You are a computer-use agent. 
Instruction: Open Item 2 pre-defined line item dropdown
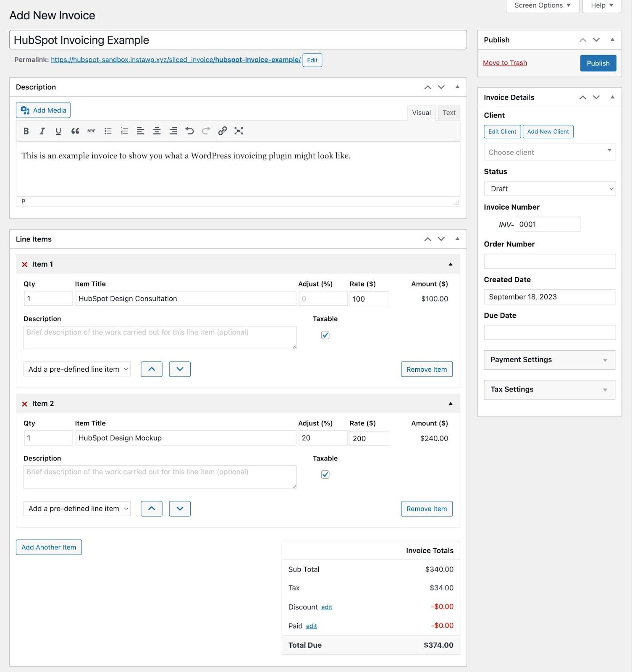(77, 509)
